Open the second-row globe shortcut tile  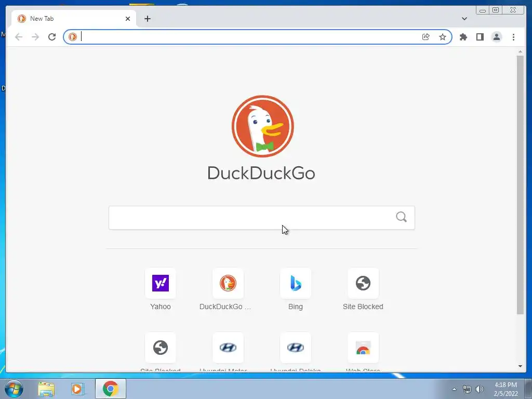coord(161,348)
